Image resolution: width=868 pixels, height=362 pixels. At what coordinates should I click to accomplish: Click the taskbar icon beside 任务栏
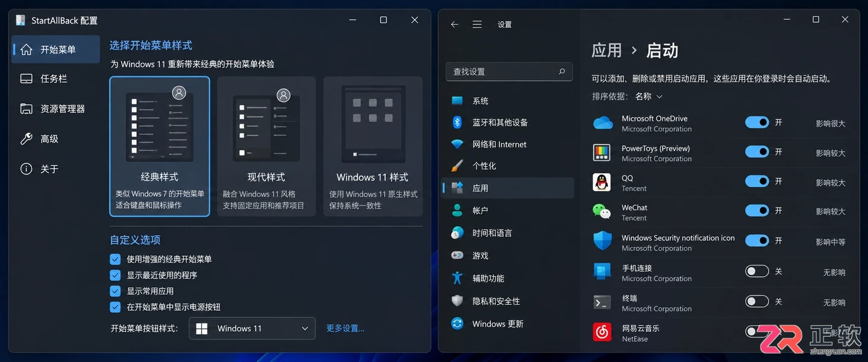(x=26, y=78)
